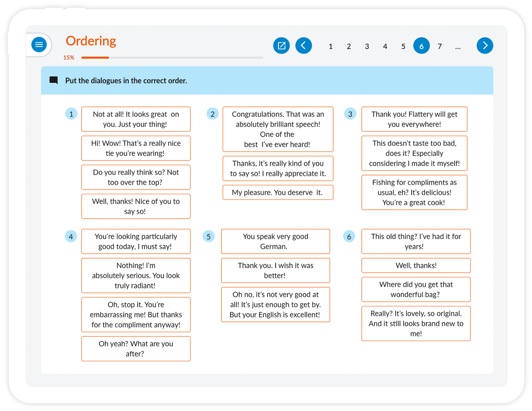
Task: Select card 'Hi! Wow! That's a really nice tie'
Action: coord(136,148)
